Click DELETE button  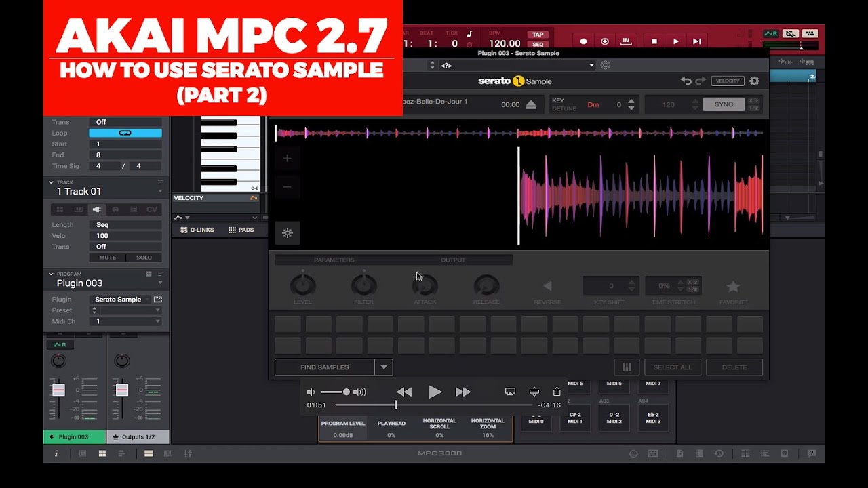coord(734,367)
